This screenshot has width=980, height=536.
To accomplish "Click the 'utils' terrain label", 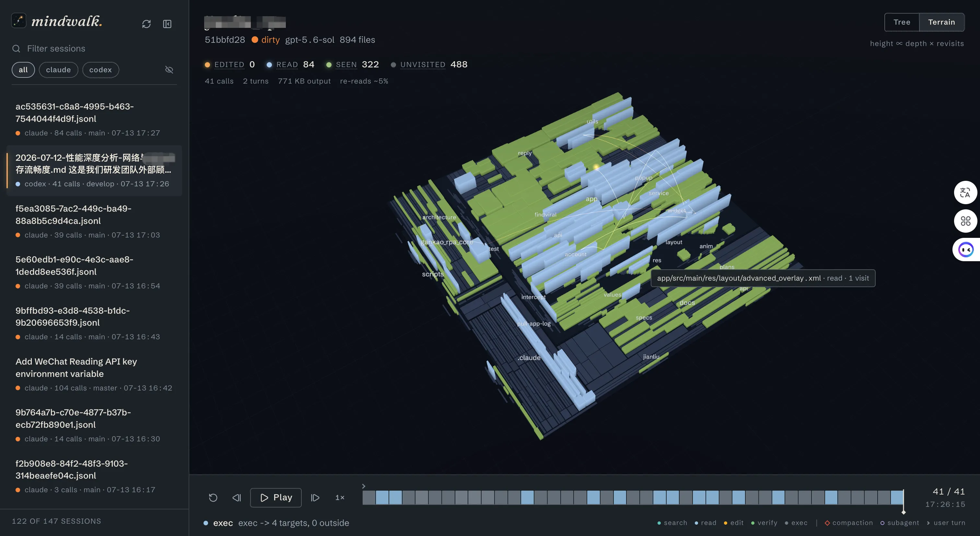I will tap(592, 121).
